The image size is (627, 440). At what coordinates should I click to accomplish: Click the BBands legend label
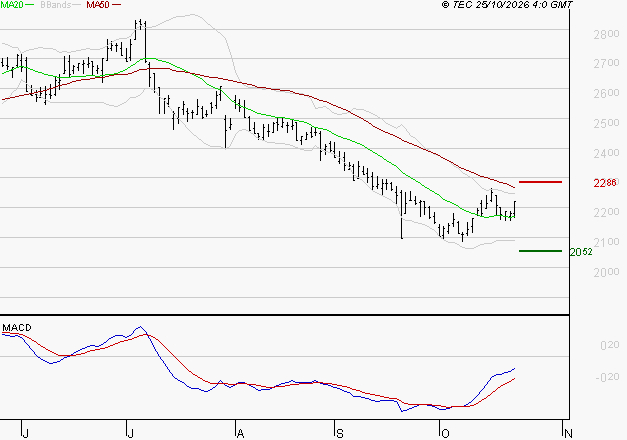(x=56, y=5)
